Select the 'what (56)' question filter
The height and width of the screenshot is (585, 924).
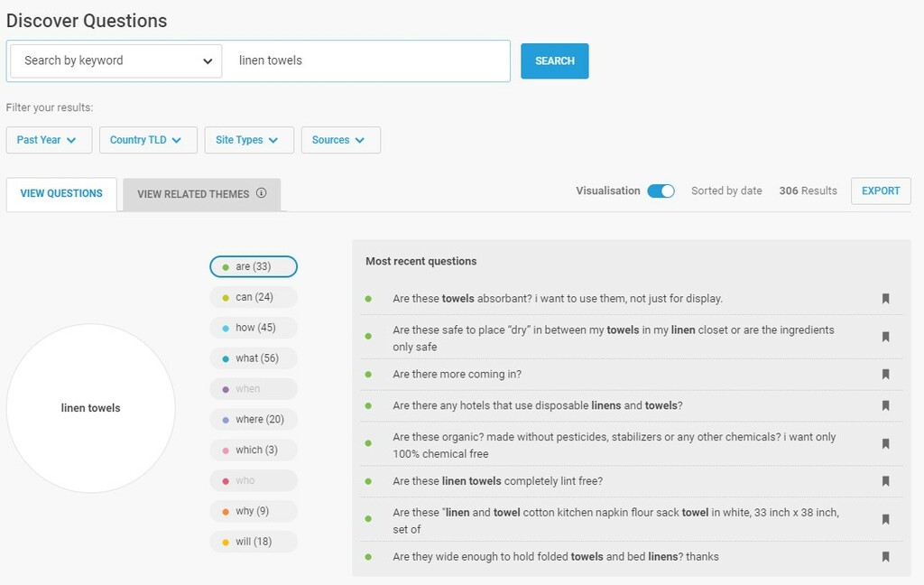point(254,358)
